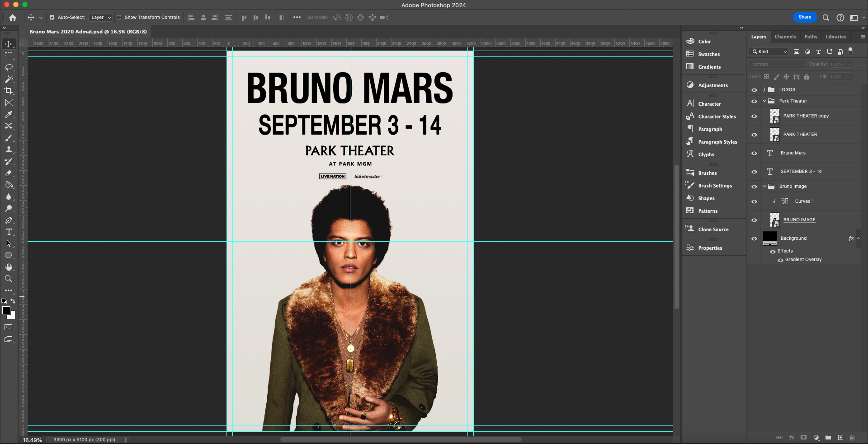Select the Paint Bucket tool

click(9, 185)
